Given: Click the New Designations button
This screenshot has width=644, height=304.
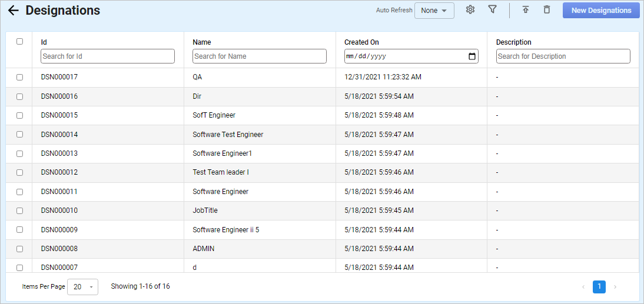Looking at the screenshot, I should click(600, 11).
